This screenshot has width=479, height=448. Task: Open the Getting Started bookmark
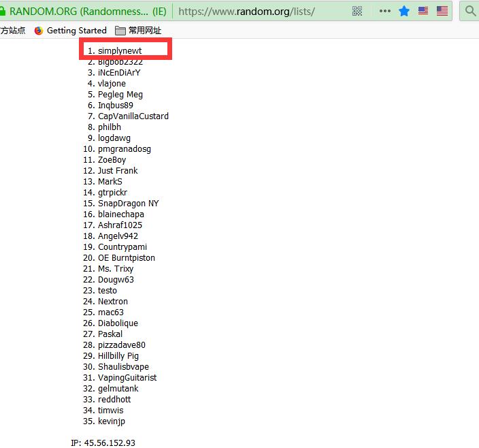pos(76,31)
